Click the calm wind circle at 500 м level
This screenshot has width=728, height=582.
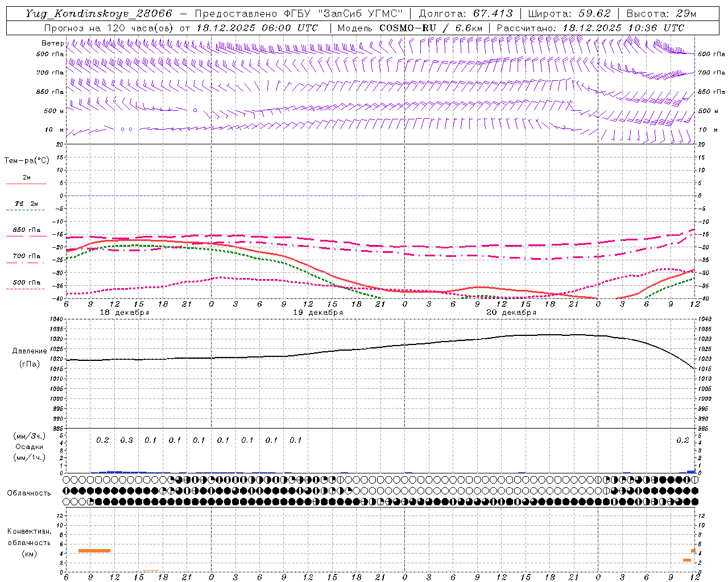click(195, 110)
